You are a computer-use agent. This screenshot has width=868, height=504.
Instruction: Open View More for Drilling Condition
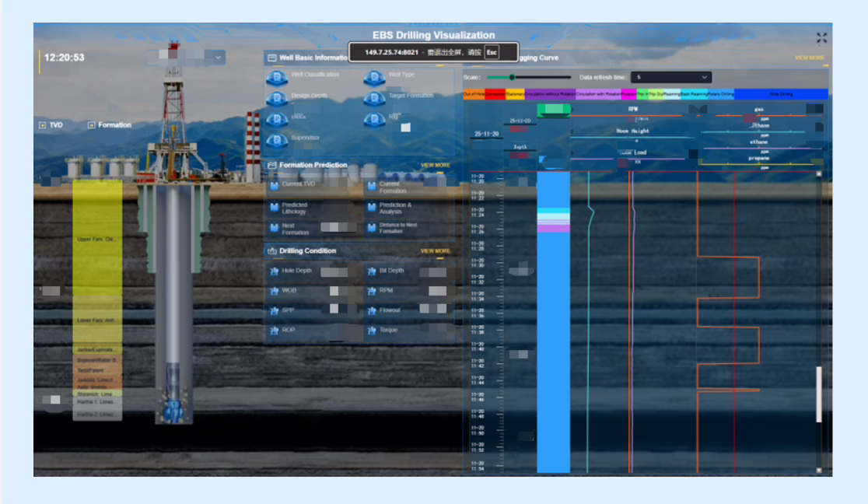tap(435, 251)
